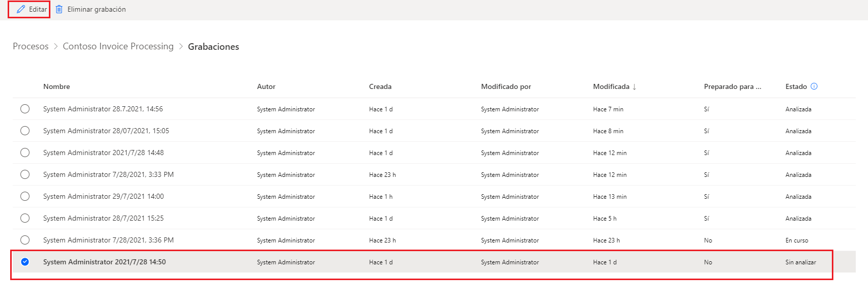Select the recording named 7/28/2021, 3:33 PM
This screenshot has width=868, height=304.
25,174
